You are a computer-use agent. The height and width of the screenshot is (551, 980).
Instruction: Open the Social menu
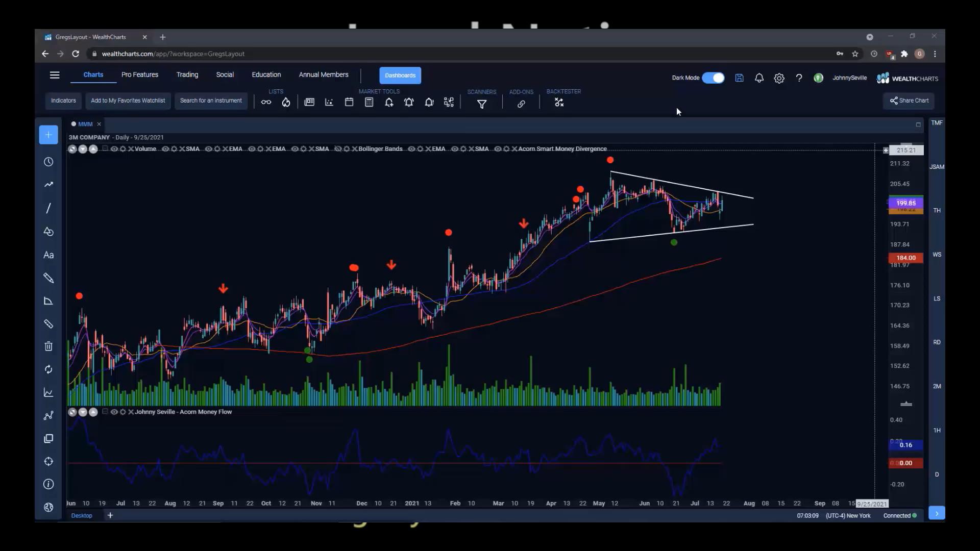point(225,74)
